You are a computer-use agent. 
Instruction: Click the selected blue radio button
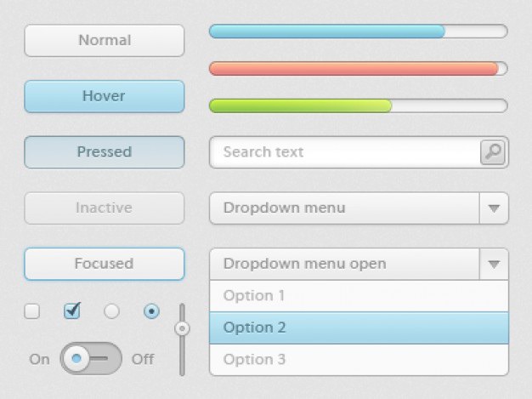point(151,311)
